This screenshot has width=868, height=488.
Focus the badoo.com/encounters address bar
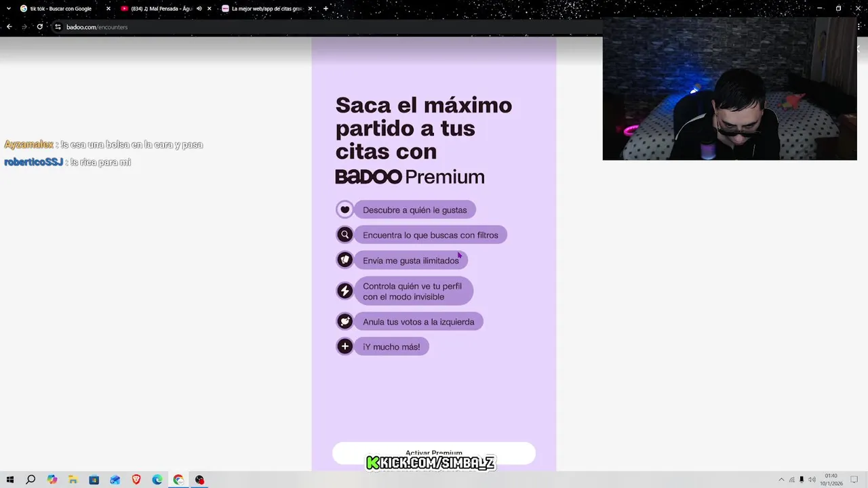tap(325, 27)
